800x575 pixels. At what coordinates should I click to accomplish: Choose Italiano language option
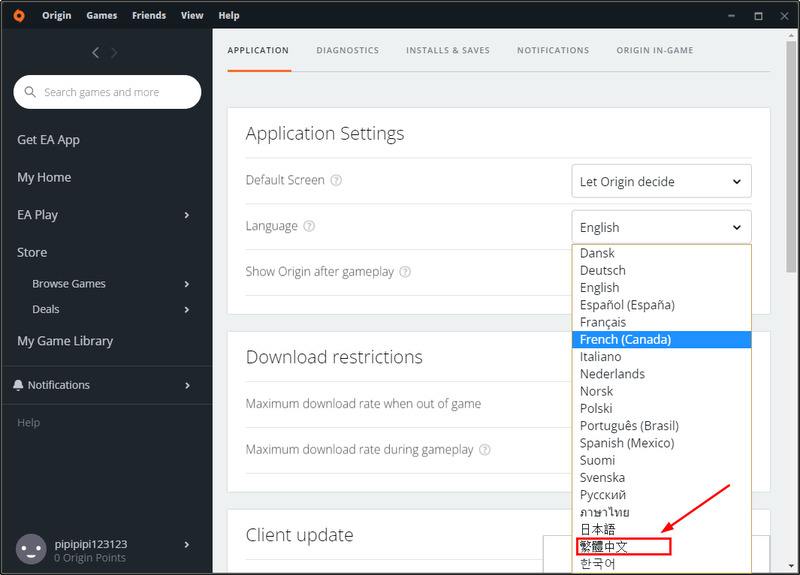[x=661, y=357]
